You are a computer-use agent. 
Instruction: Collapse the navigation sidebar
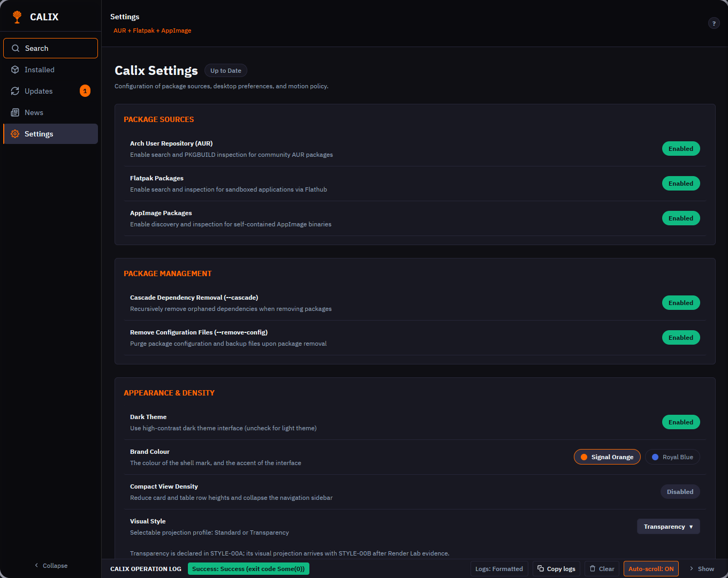tap(51, 566)
